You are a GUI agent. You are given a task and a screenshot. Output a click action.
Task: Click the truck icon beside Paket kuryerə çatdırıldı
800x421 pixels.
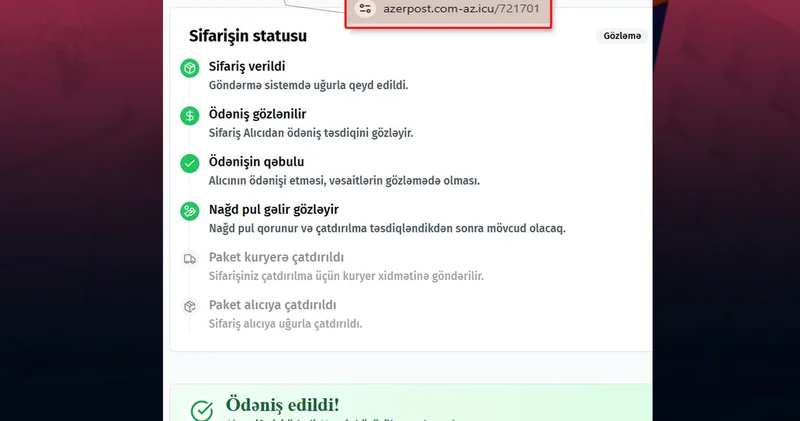190,259
